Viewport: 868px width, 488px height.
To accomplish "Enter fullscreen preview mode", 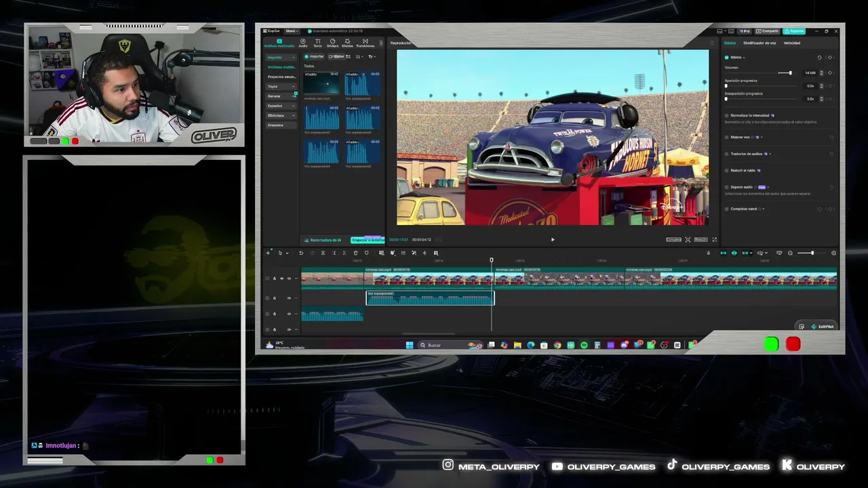I will [714, 239].
